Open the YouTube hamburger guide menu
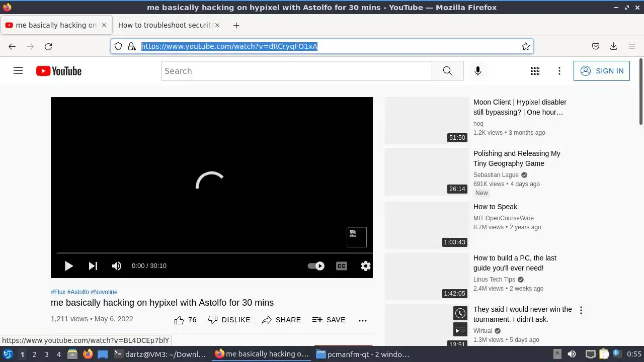Screen dimensions: 644x362 pyautogui.click(x=18, y=71)
